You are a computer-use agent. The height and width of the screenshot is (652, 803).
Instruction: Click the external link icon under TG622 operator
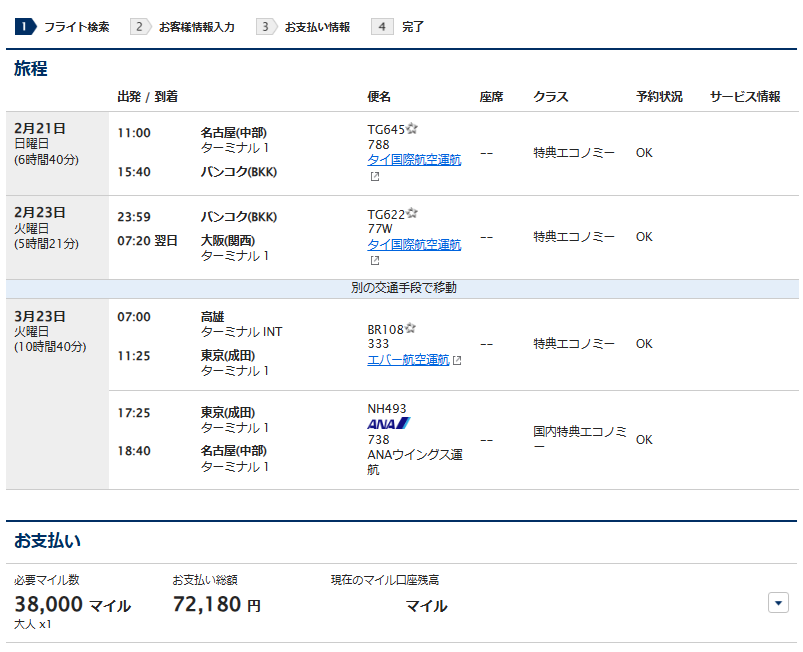375,261
